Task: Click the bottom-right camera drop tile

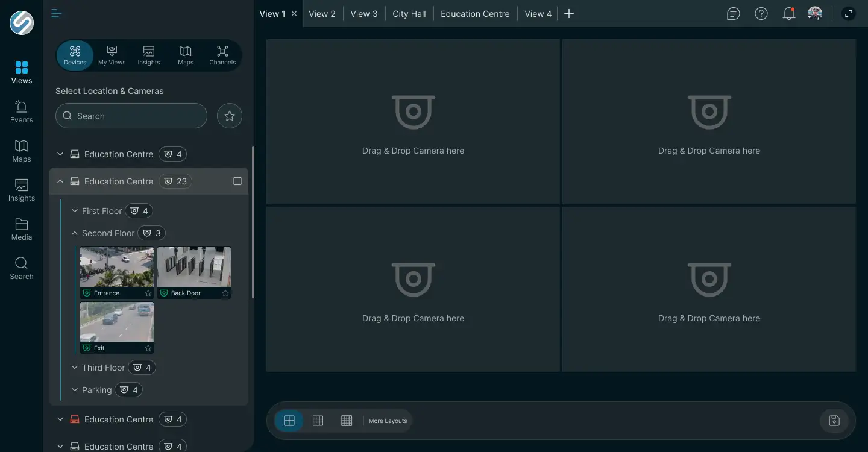Action: point(709,289)
